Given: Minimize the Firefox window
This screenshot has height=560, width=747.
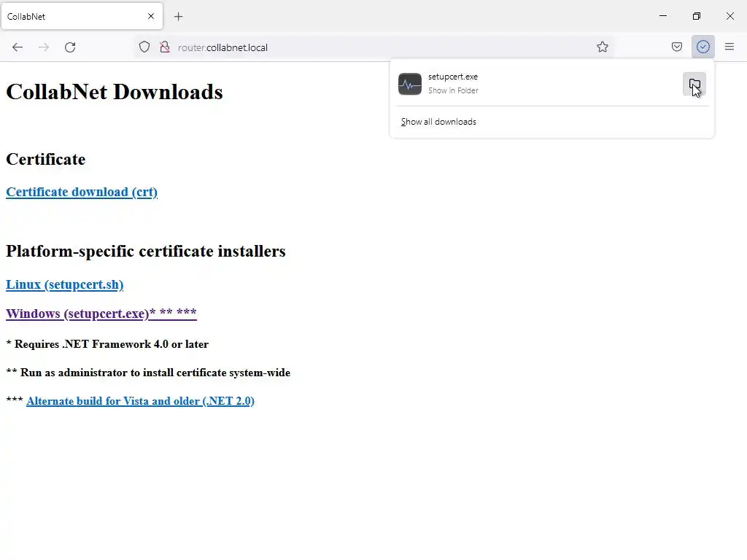Looking at the screenshot, I should pos(662,16).
